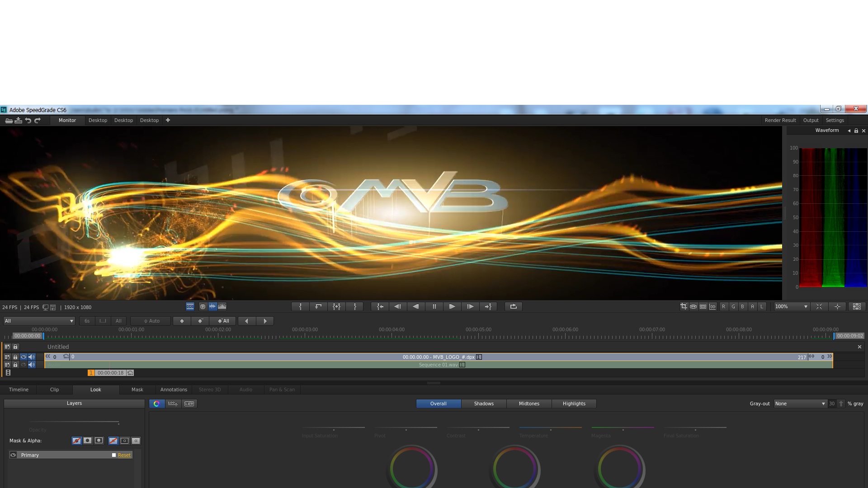Image resolution: width=868 pixels, height=488 pixels.
Task: Toggle the eye icon on Primary layer
Action: 13,455
